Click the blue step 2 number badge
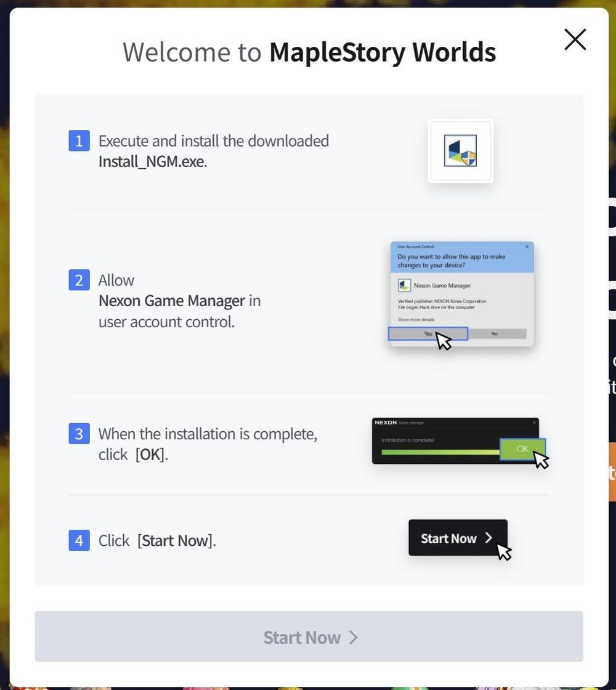The height and width of the screenshot is (690, 616). coord(79,280)
